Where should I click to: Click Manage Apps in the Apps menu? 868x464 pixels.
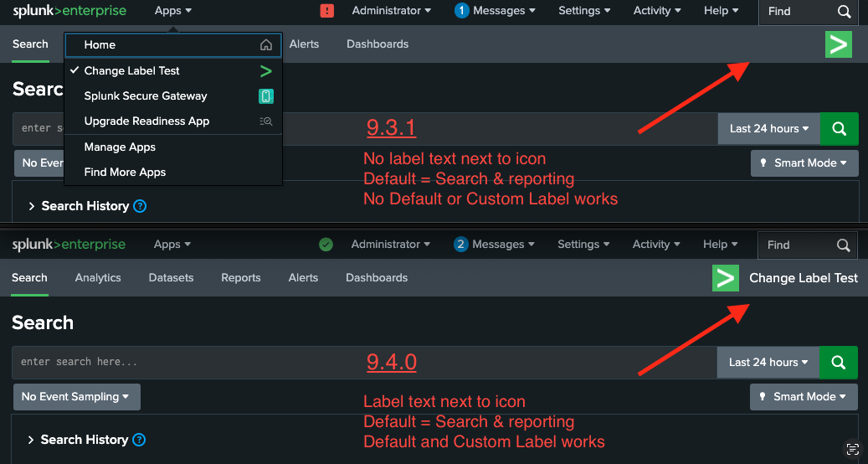120,147
